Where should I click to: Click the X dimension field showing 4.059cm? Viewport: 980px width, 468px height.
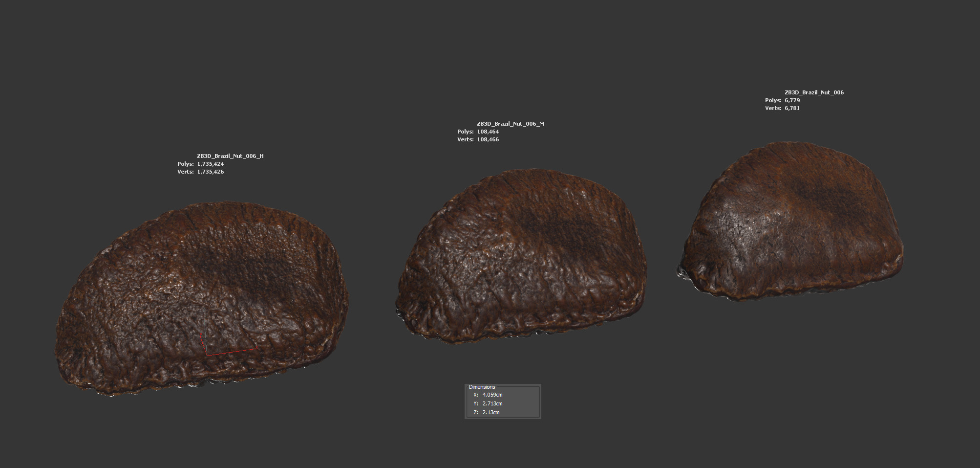pos(492,395)
